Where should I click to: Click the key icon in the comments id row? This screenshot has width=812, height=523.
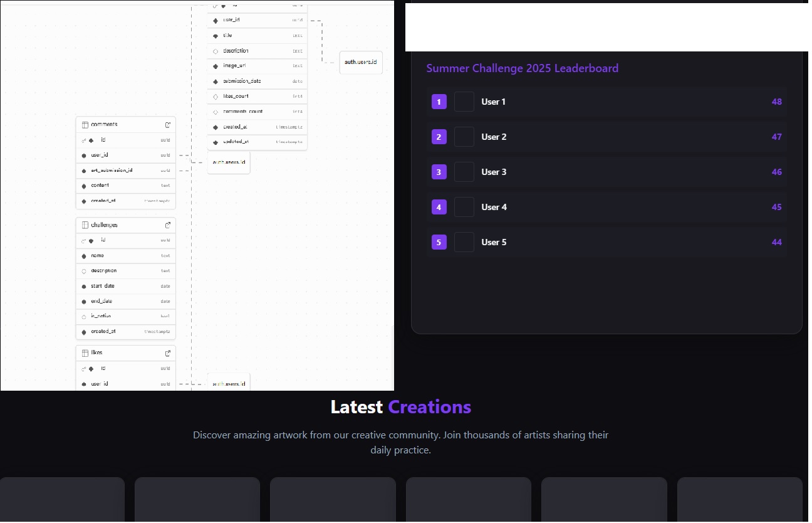tap(84, 140)
